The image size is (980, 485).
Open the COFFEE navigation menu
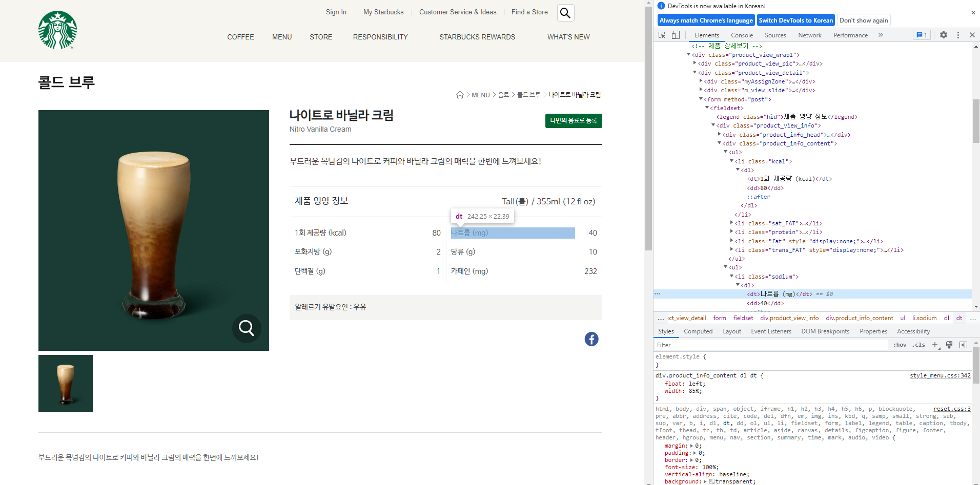click(x=240, y=37)
